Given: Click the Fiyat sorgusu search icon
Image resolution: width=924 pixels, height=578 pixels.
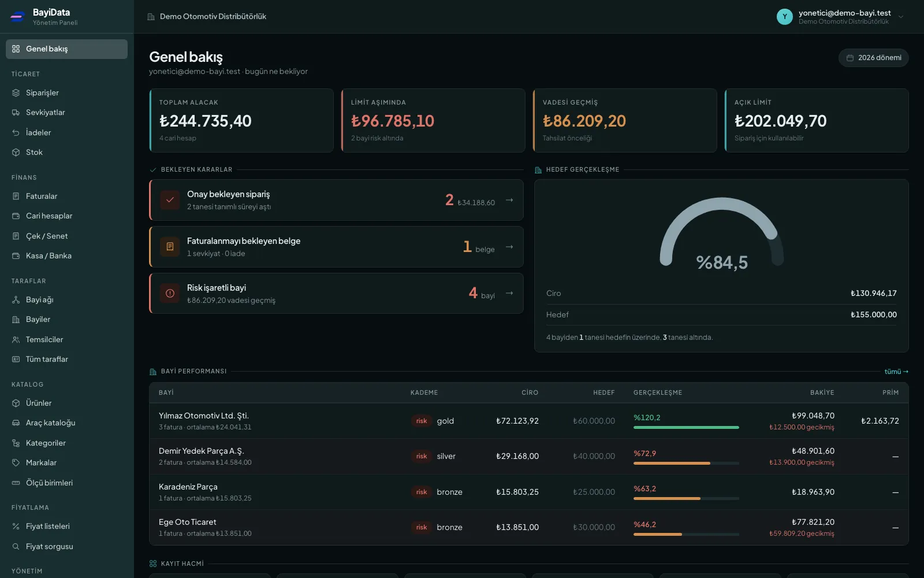Looking at the screenshot, I should 16,547.
